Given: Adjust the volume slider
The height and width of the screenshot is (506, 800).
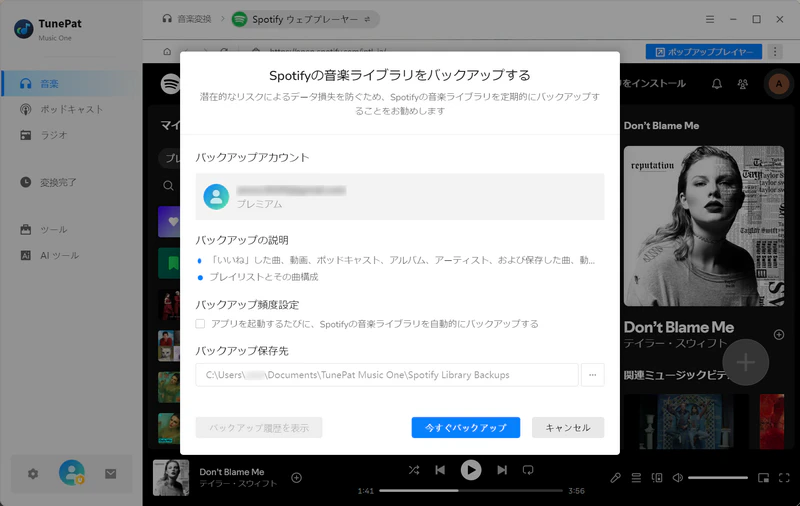Looking at the screenshot, I should pyautogui.click(x=718, y=478).
